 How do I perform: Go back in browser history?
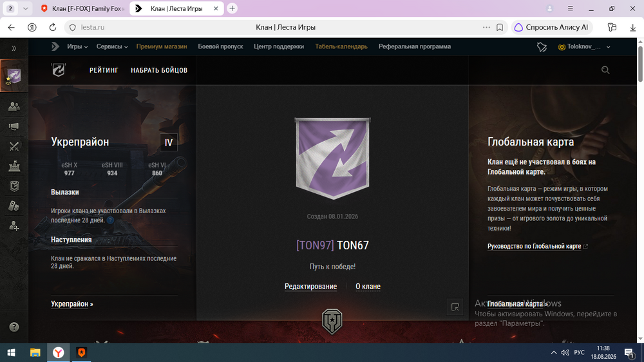point(11,27)
